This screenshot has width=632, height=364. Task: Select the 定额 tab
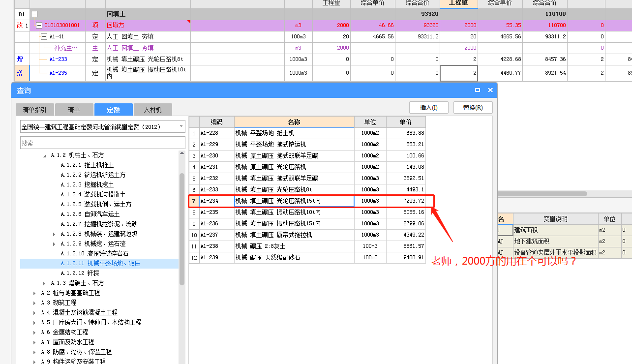pyautogui.click(x=113, y=110)
